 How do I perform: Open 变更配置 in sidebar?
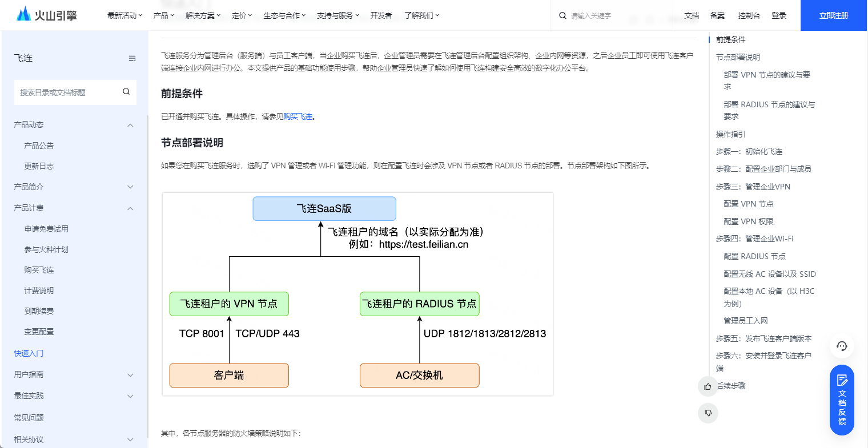pos(39,332)
